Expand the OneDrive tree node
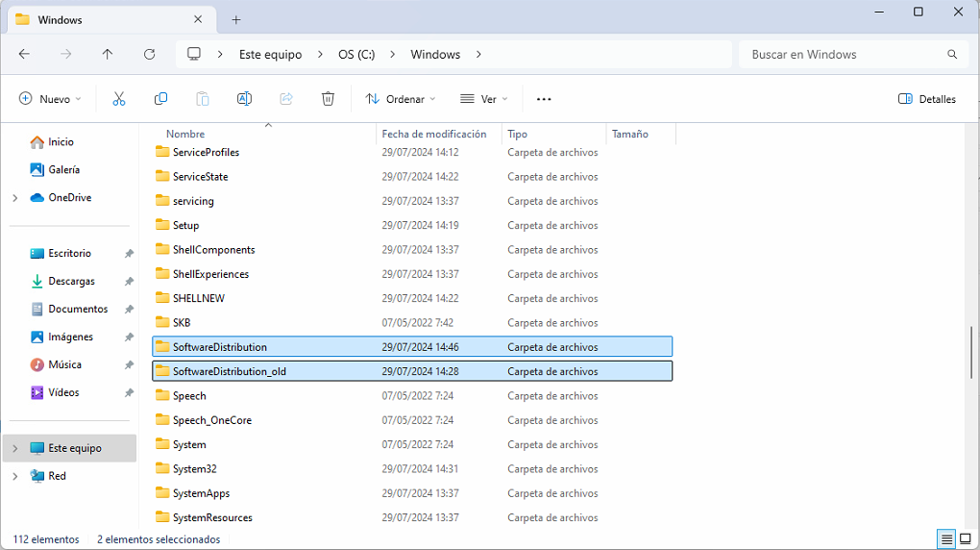Screen dimensions: 980x550 (15, 198)
